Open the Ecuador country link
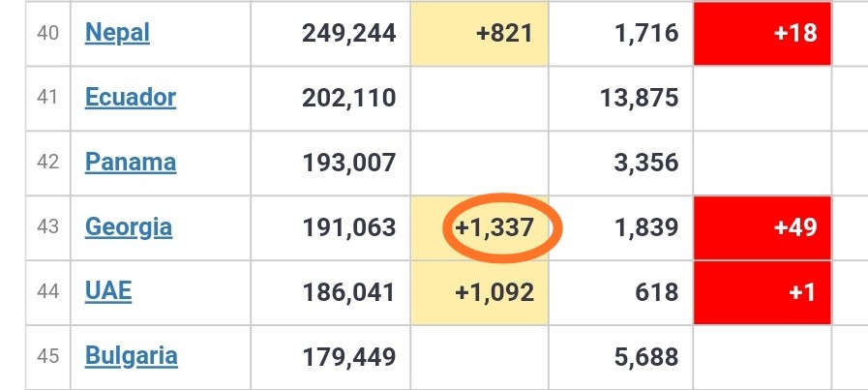 coord(130,98)
